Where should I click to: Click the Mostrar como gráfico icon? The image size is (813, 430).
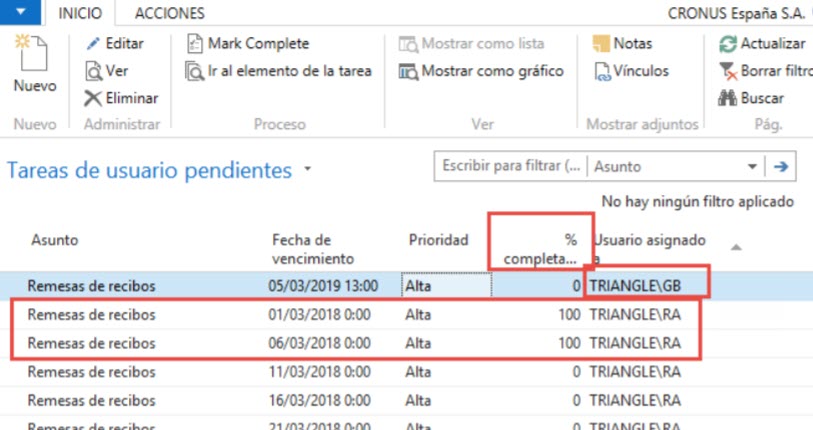(408, 71)
